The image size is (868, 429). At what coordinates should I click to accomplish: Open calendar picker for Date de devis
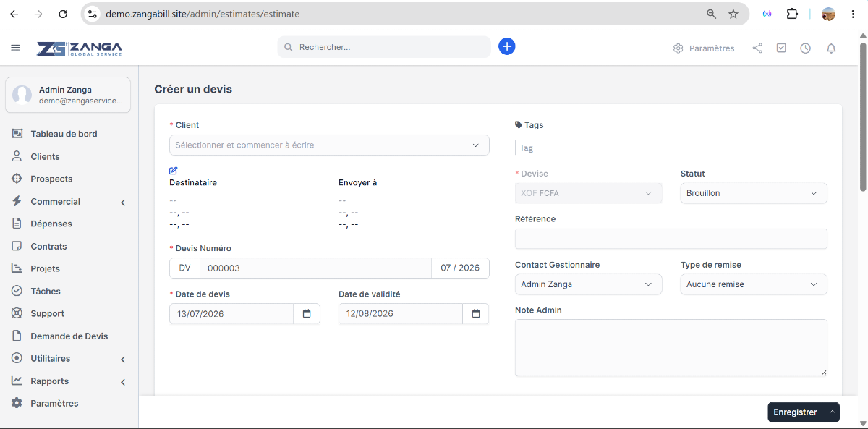tap(307, 314)
